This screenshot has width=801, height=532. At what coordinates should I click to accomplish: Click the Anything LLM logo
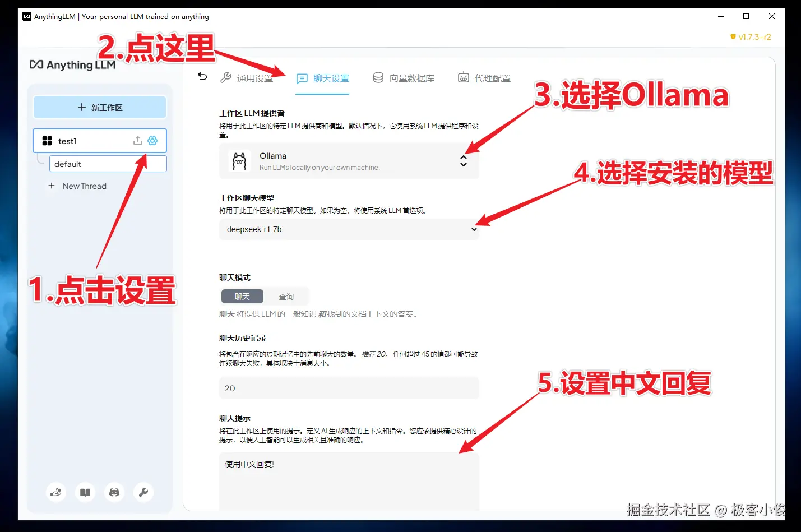pos(72,65)
